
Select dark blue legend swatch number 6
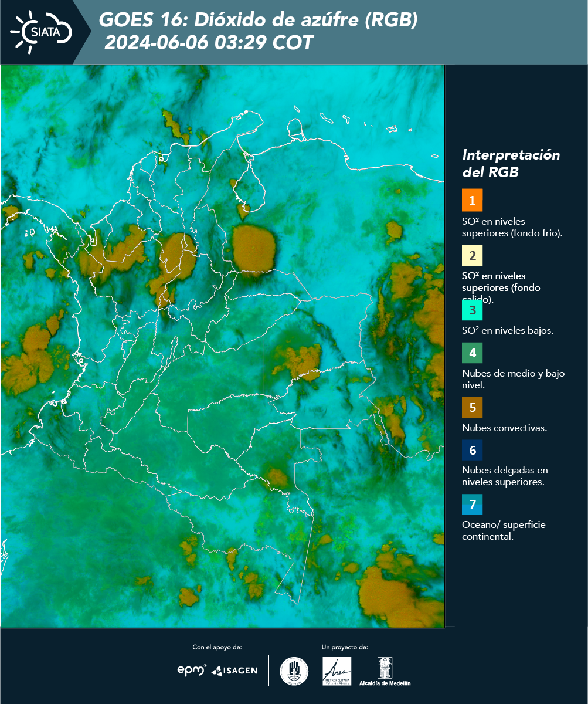tap(472, 451)
